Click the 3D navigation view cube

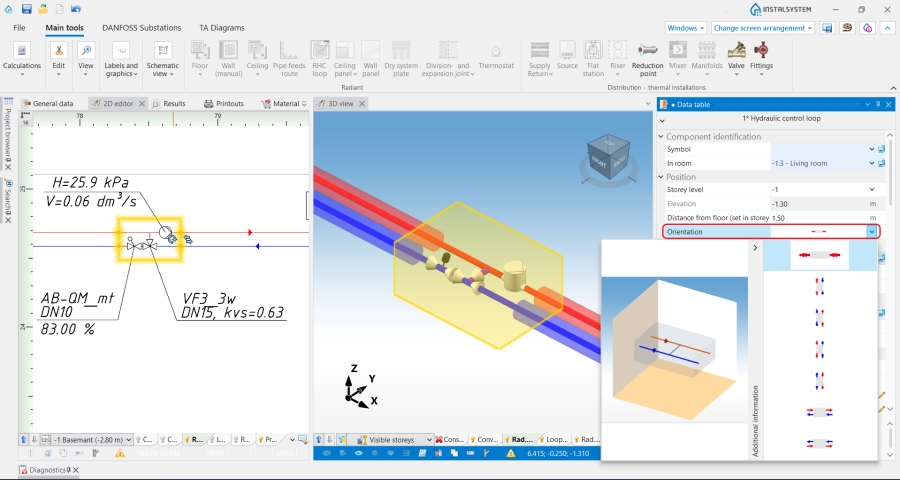607,157
